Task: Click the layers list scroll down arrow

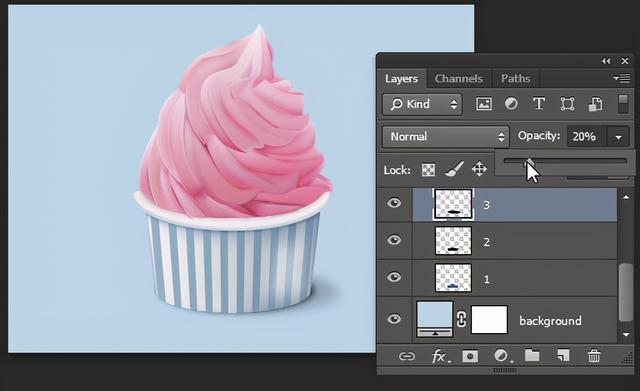Action: (626, 335)
